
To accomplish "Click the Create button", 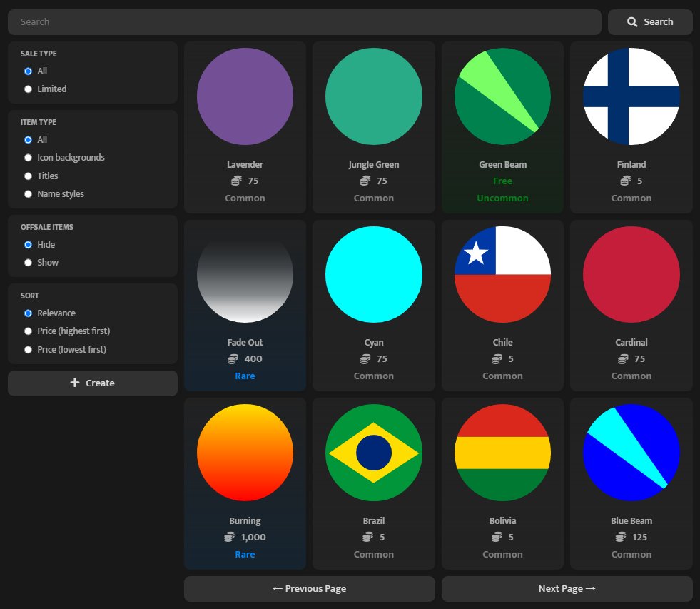I will point(93,383).
